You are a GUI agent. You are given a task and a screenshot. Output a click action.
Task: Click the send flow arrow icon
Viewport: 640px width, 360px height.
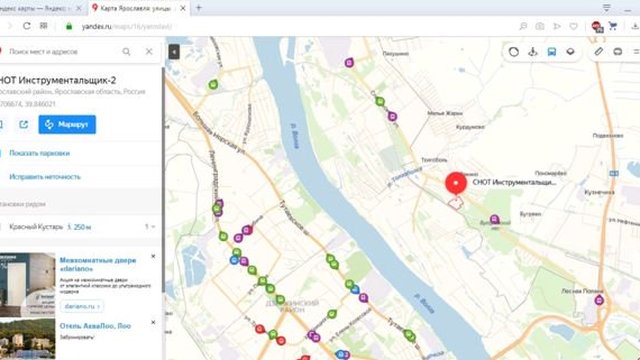coord(557,26)
